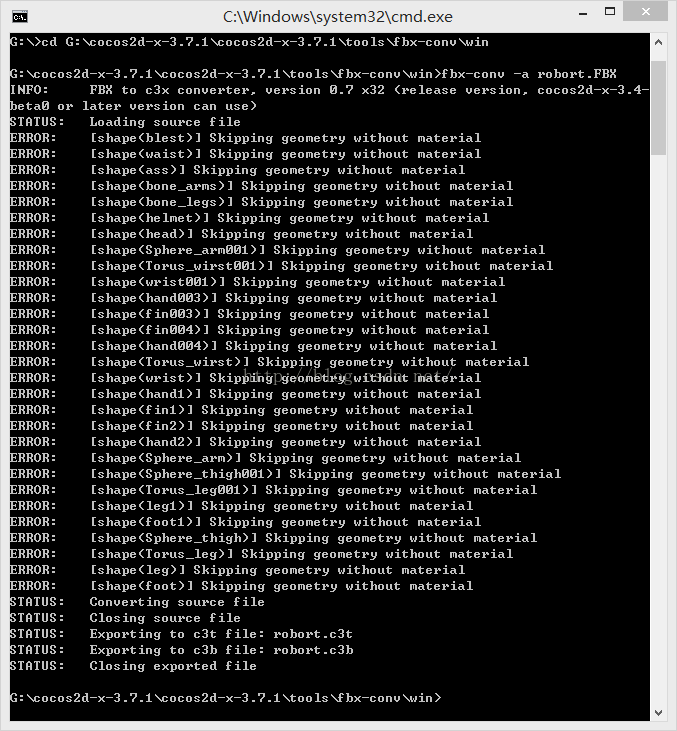Click the 'Loading source file' status line
Image resolution: width=677 pixels, height=731 pixels.
(125, 122)
